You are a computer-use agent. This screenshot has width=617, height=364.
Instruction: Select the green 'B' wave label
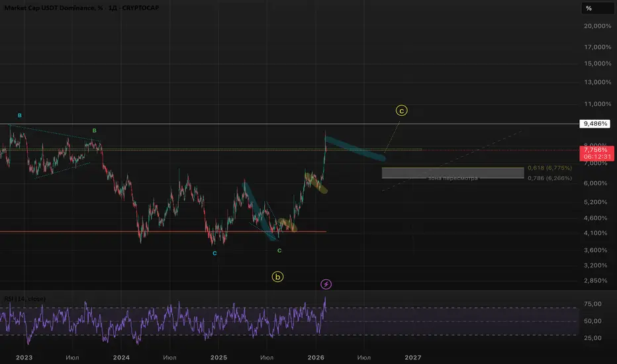tap(95, 130)
